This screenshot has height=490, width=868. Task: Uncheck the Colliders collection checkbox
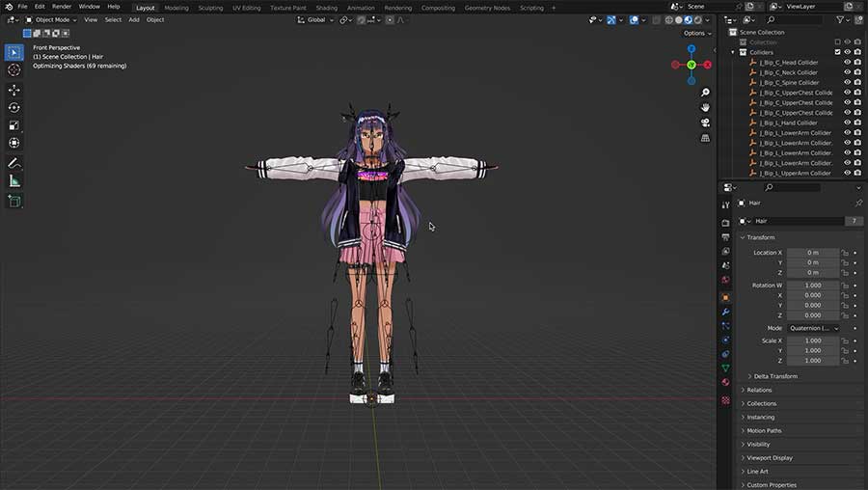837,52
